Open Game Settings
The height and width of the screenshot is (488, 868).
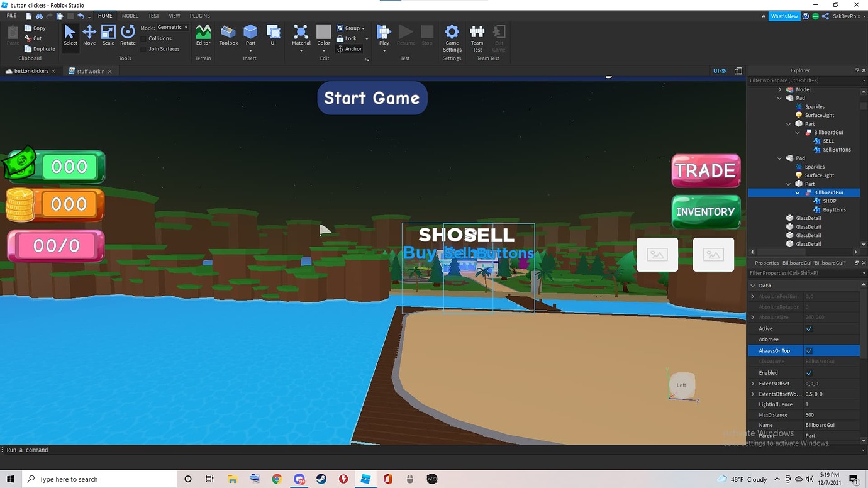pyautogui.click(x=452, y=38)
